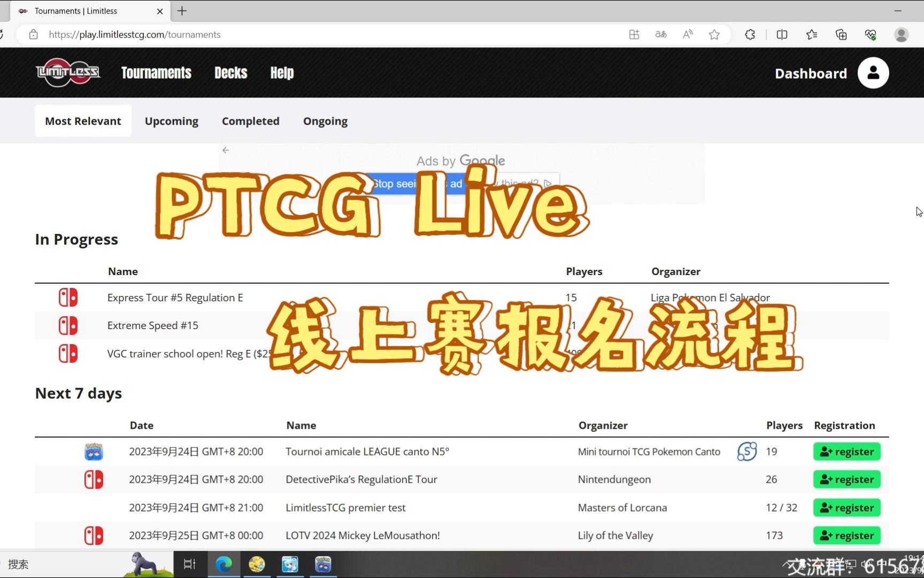Open the split-screen apps icon in the address bar
Viewport: 924px width, 578px height.
pos(634,35)
